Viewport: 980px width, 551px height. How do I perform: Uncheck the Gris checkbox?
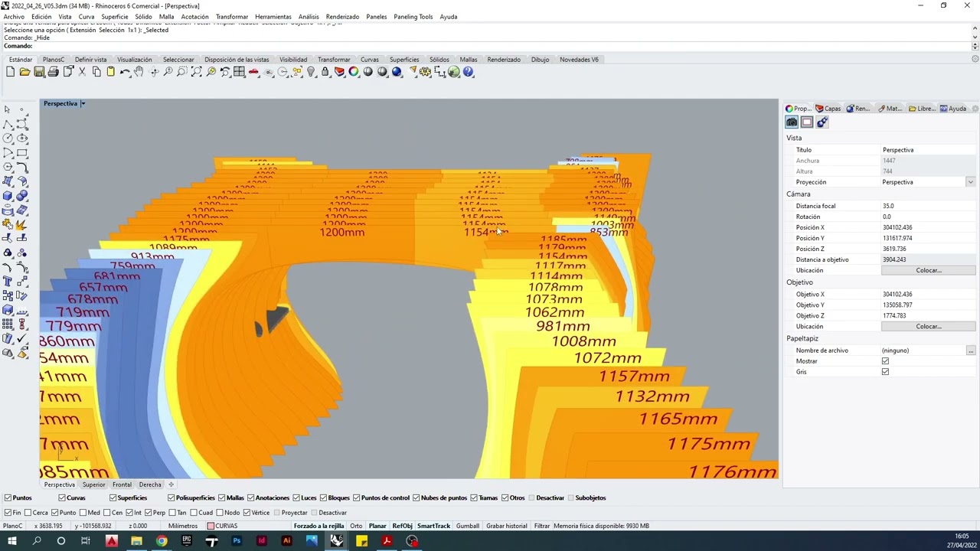(885, 372)
